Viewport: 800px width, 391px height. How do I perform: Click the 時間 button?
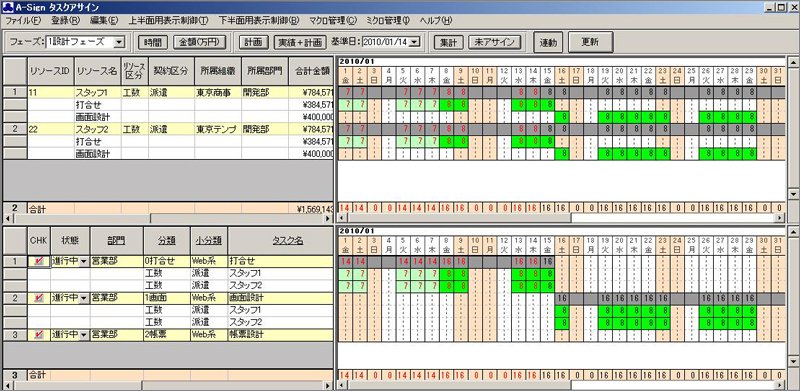pyautogui.click(x=153, y=42)
